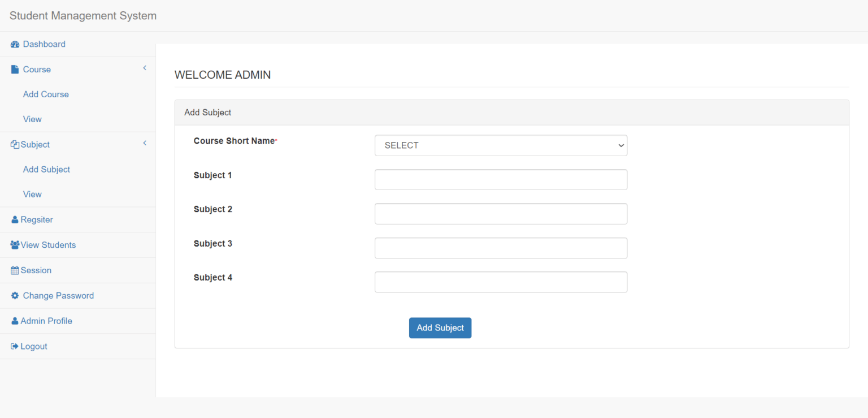
Task: Open View under the Subject section
Action: click(x=32, y=194)
